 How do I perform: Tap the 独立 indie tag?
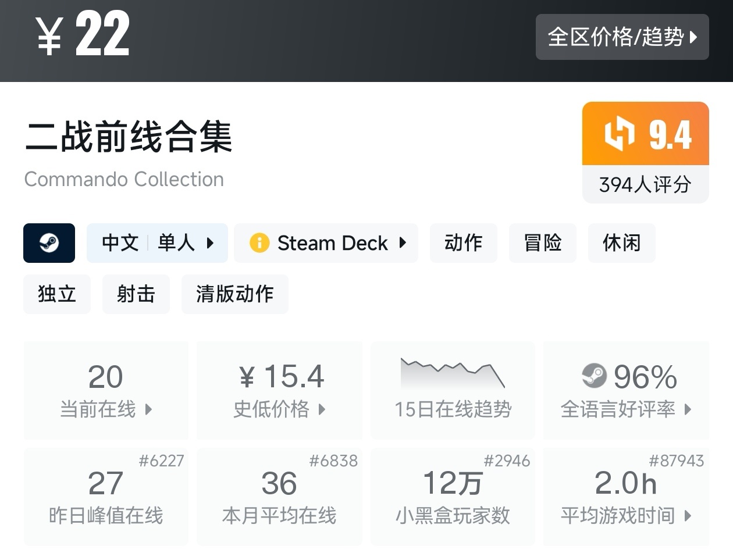57,294
